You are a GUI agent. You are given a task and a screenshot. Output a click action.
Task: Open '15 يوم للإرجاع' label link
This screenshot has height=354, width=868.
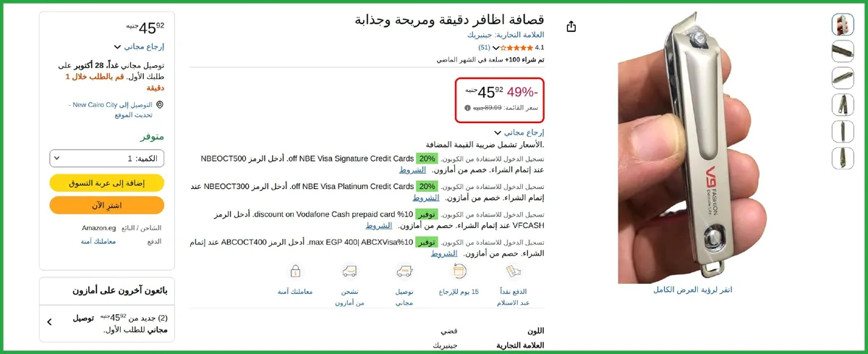(x=459, y=292)
